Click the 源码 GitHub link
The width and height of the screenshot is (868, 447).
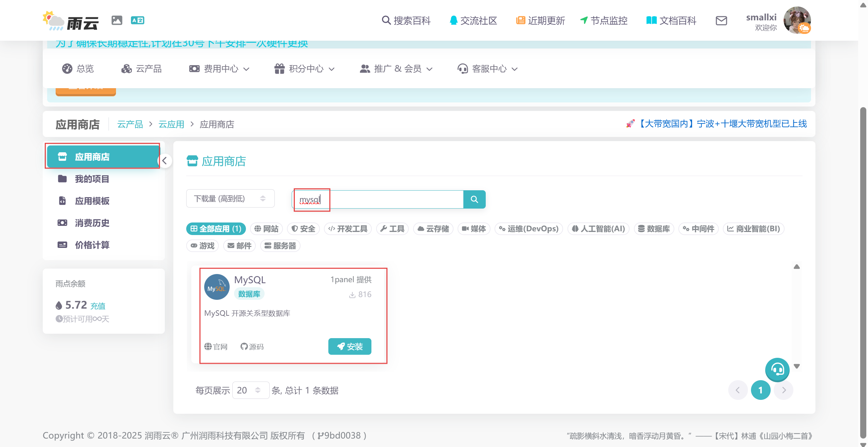252,347
